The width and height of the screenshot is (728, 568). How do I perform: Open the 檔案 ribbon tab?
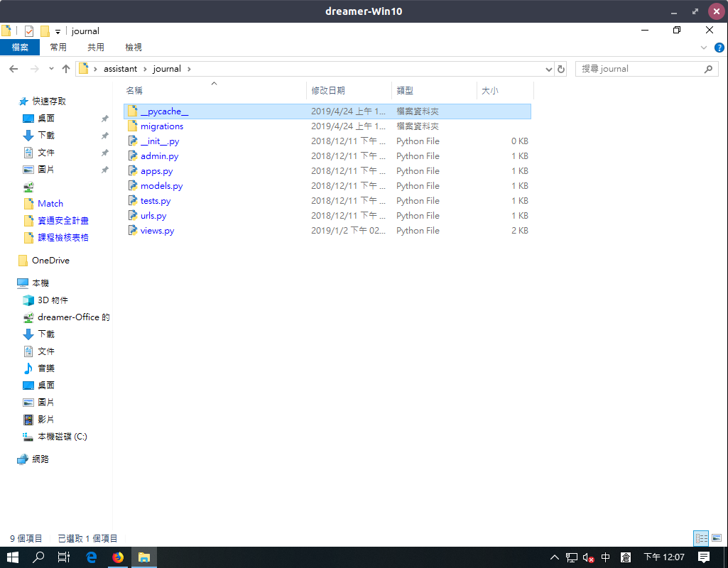tap(20, 48)
